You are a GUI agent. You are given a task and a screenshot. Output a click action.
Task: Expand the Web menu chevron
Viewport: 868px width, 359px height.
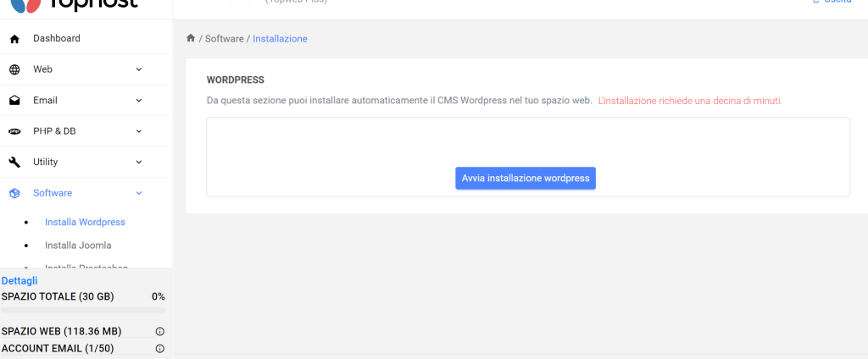pyautogui.click(x=139, y=69)
